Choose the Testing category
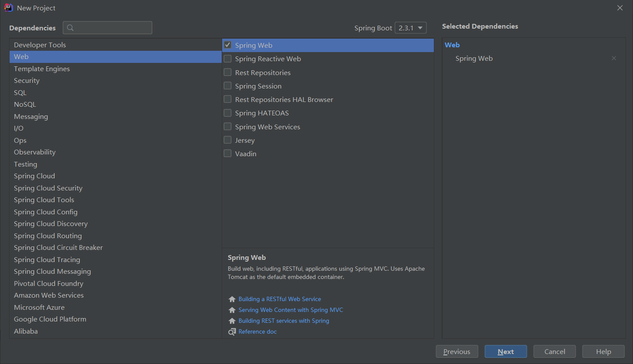The height and width of the screenshot is (364, 633). point(115,164)
